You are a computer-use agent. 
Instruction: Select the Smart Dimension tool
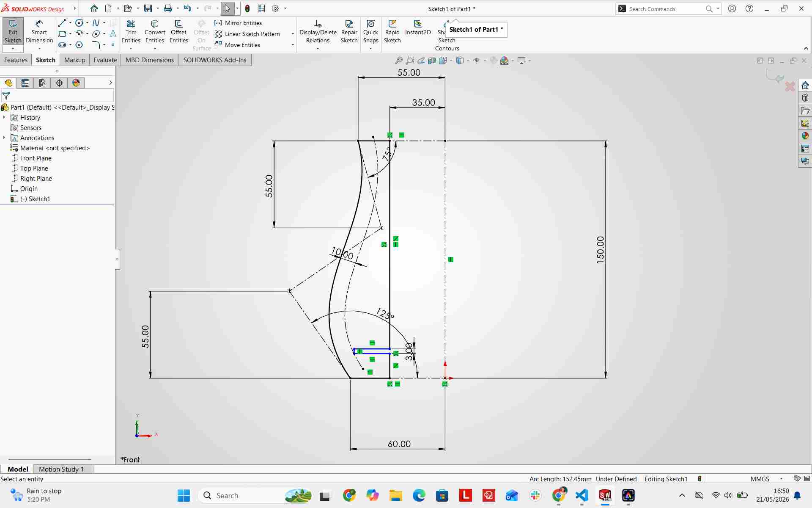point(39,31)
